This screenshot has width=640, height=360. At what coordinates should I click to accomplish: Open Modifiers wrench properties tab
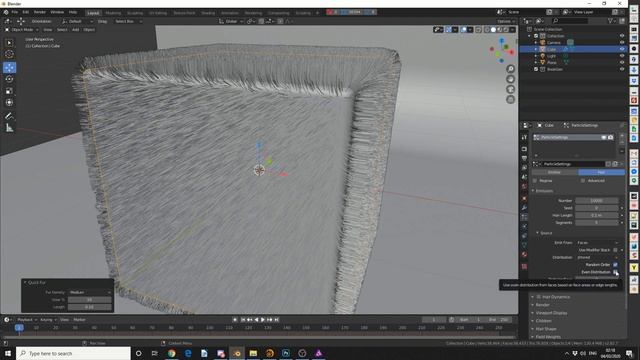524,208
